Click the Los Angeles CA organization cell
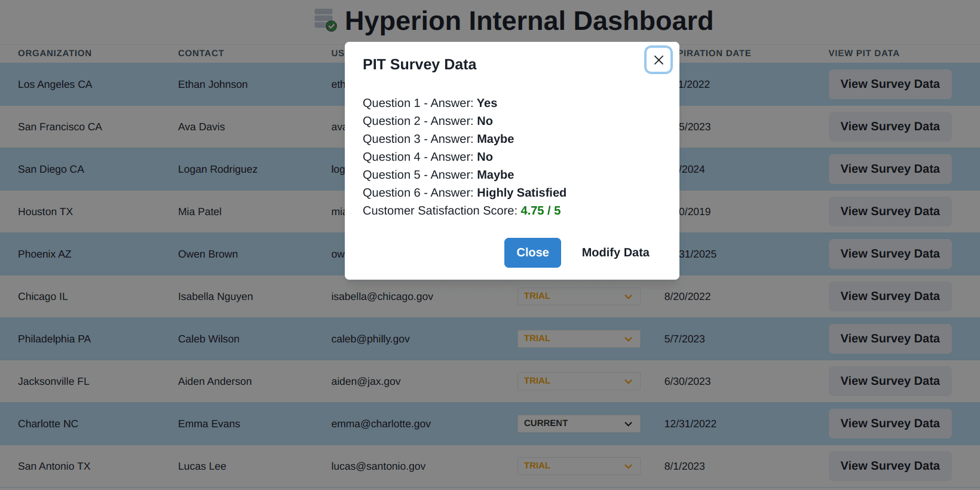Viewport: 980px width, 490px height. coord(55,84)
